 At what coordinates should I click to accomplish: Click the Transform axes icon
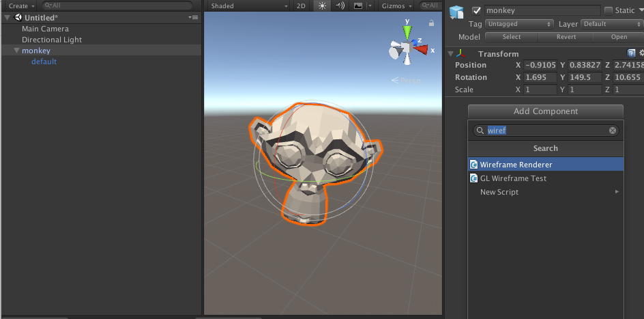[x=460, y=54]
